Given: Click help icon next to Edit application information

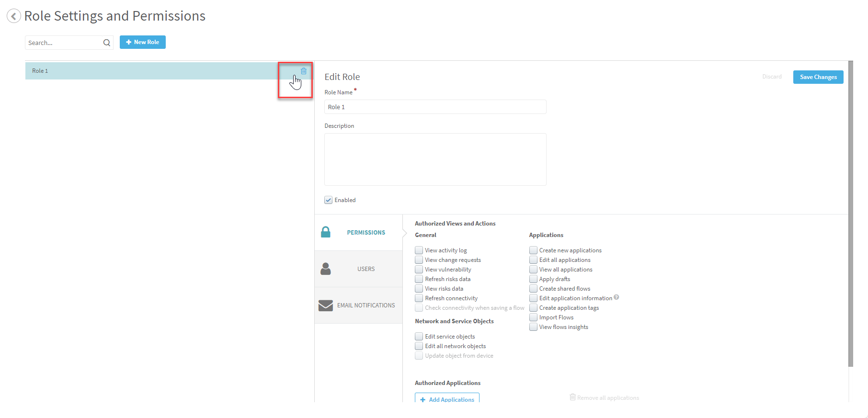Looking at the screenshot, I should [x=617, y=297].
